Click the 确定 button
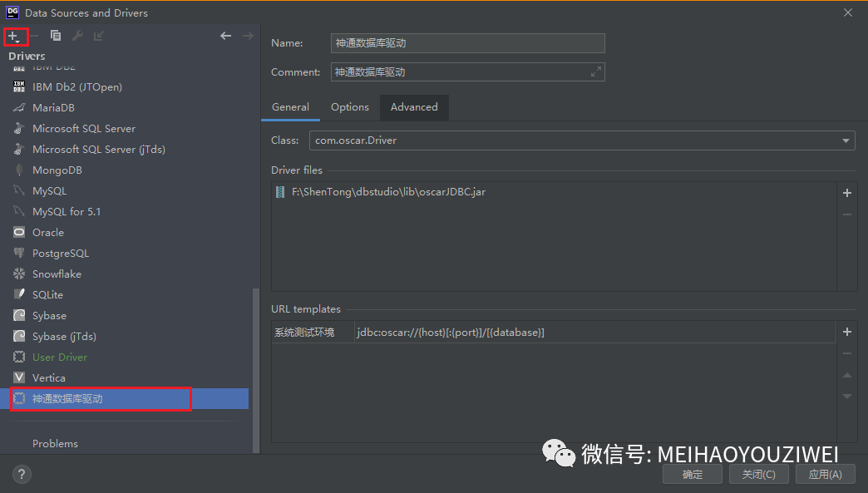This screenshot has width=868, height=493. coord(693,474)
